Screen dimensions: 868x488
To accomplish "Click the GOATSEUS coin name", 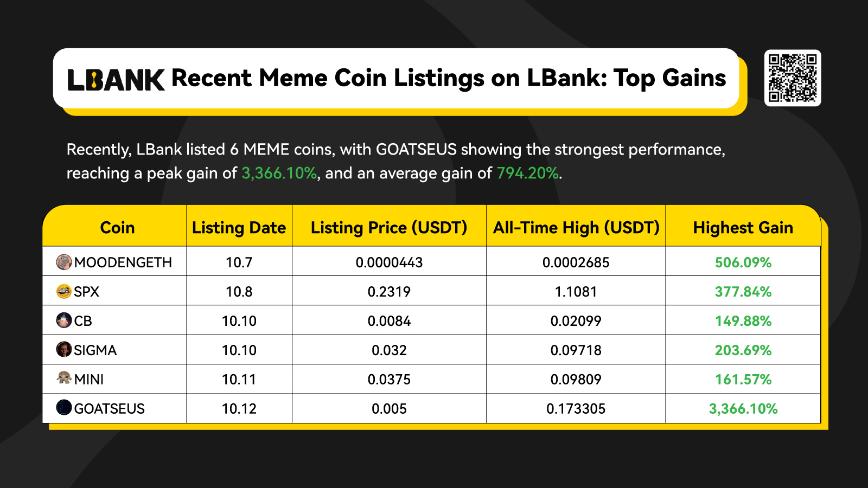I will tap(110, 409).
